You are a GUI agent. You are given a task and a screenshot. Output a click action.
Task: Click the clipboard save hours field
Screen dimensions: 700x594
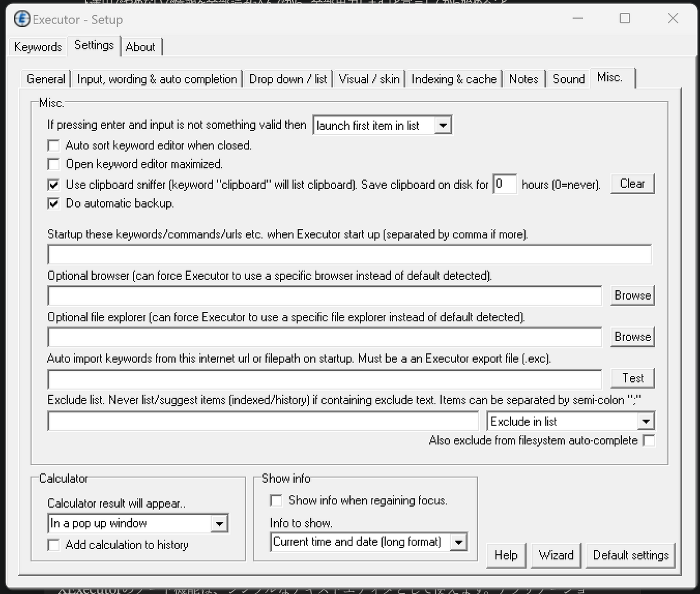click(x=505, y=184)
